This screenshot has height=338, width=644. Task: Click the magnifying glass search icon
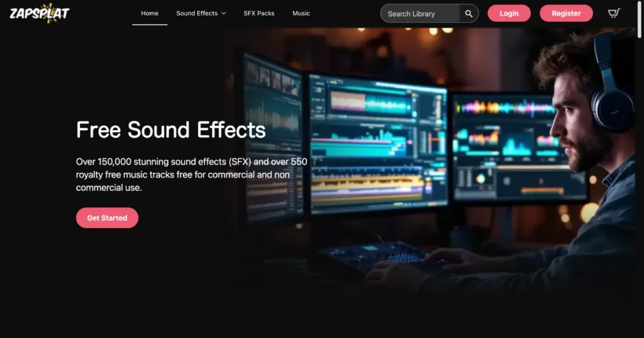469,13
